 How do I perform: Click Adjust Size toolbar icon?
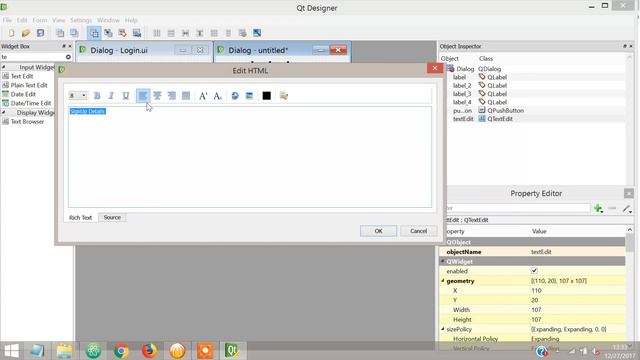click(x=257, y=33)
